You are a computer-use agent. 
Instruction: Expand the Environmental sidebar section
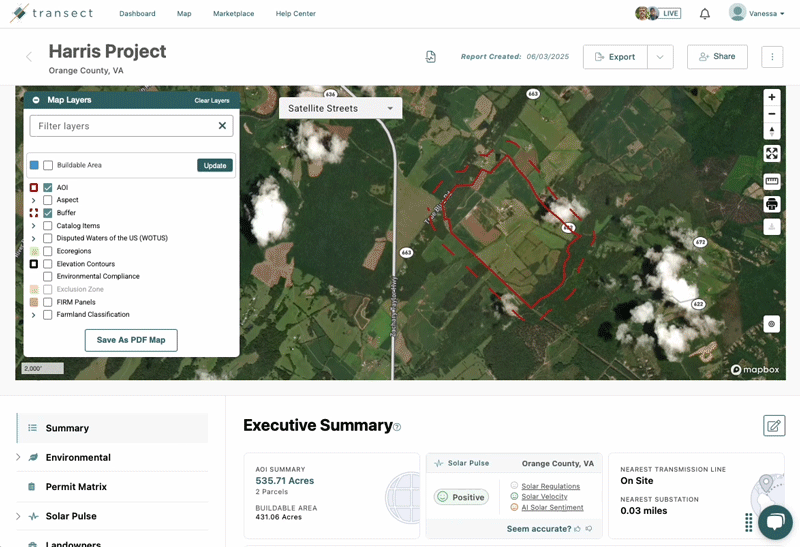point(18,457)
